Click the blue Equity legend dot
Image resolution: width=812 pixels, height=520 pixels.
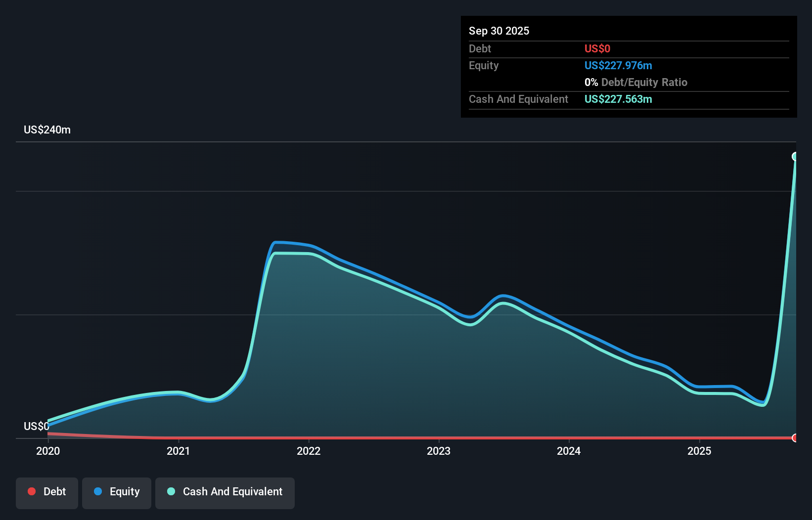point(99,492)
